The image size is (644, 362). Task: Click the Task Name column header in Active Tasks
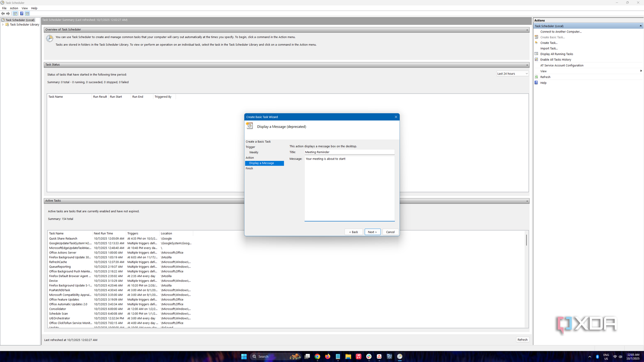click(70, 233)
